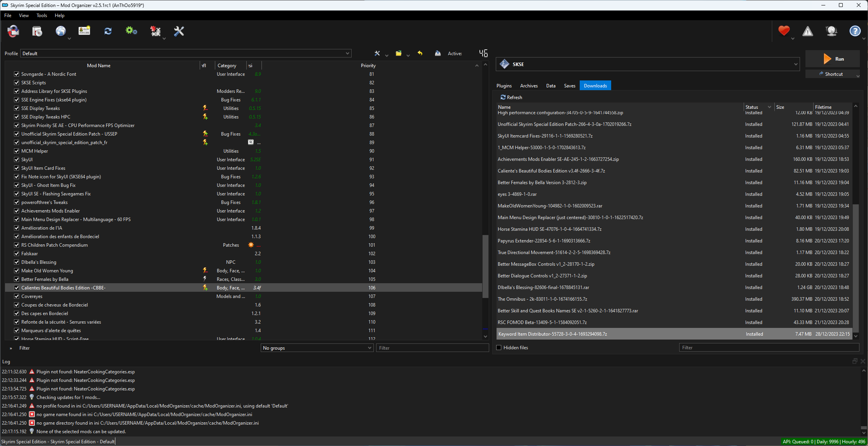Open the File menu
The height and width of the screenshot is (446, 868).
pyautogui.click(x=8, y=16)
